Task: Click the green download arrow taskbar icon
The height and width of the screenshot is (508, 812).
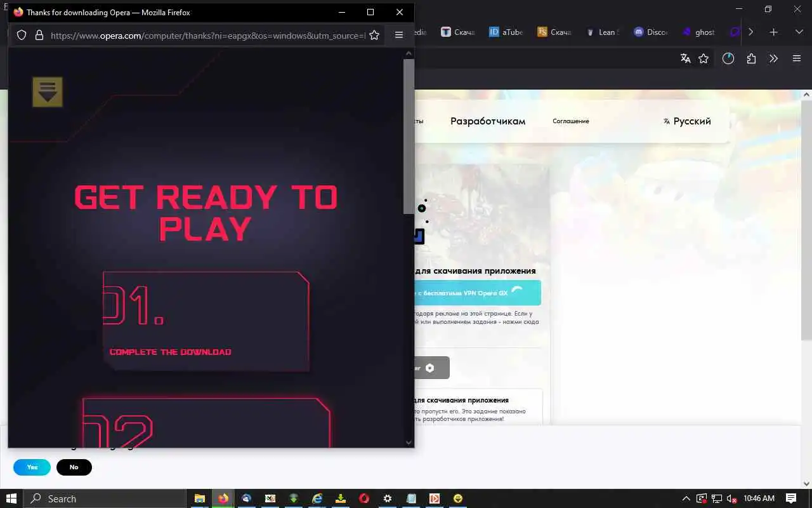Action: point(294,498)
